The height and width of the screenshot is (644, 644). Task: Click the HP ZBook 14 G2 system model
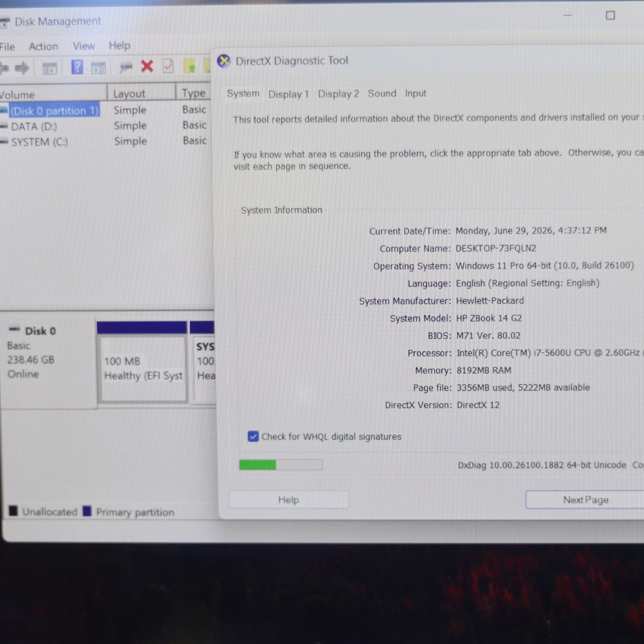489,318
